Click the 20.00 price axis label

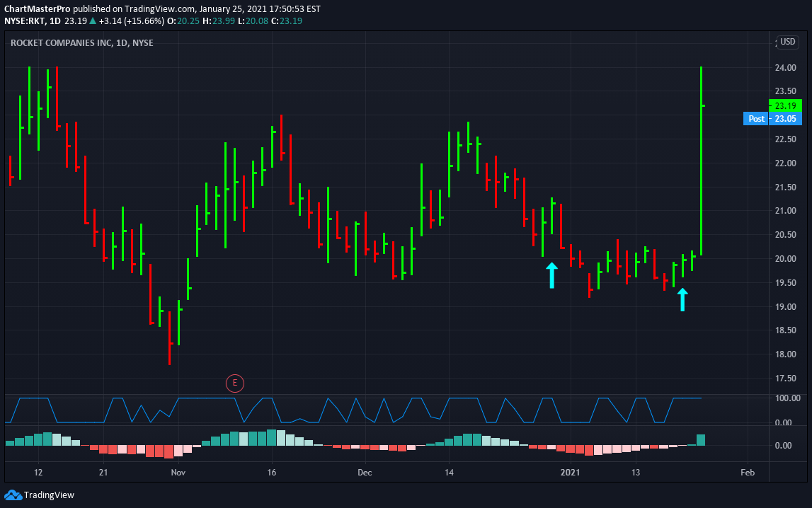[x=785, y=259]
